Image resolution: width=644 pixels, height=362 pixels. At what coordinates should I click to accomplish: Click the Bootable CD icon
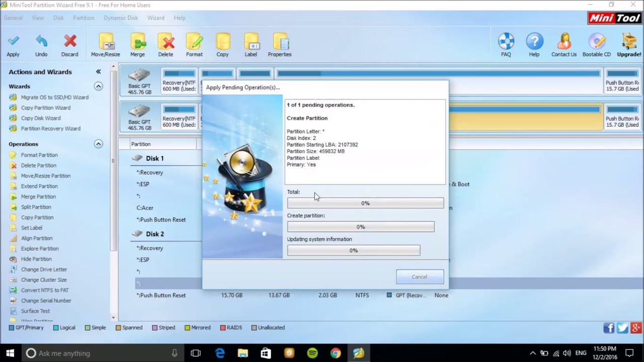pos(597,41)
